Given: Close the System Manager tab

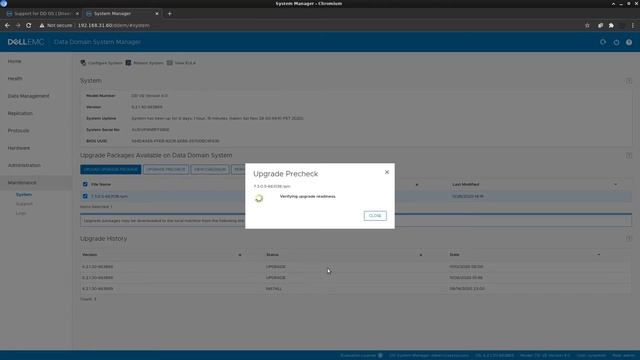Looking at the screenshot, I should tap(157, 13).
